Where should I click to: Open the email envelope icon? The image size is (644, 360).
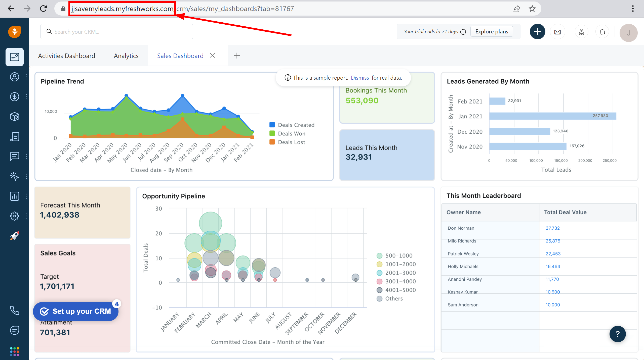[557, 32]
